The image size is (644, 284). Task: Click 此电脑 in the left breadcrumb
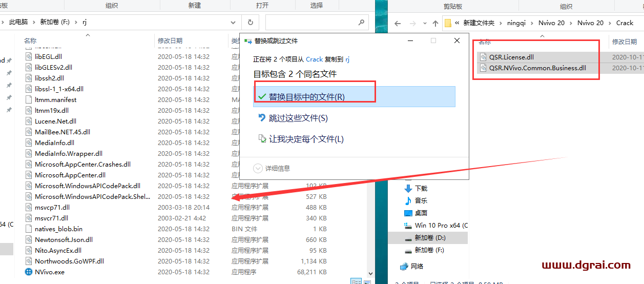pyautogui.click(x=17, y=22)
